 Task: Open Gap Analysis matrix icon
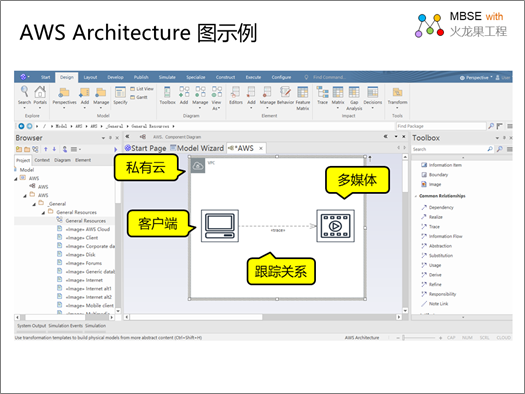(354, 92)
